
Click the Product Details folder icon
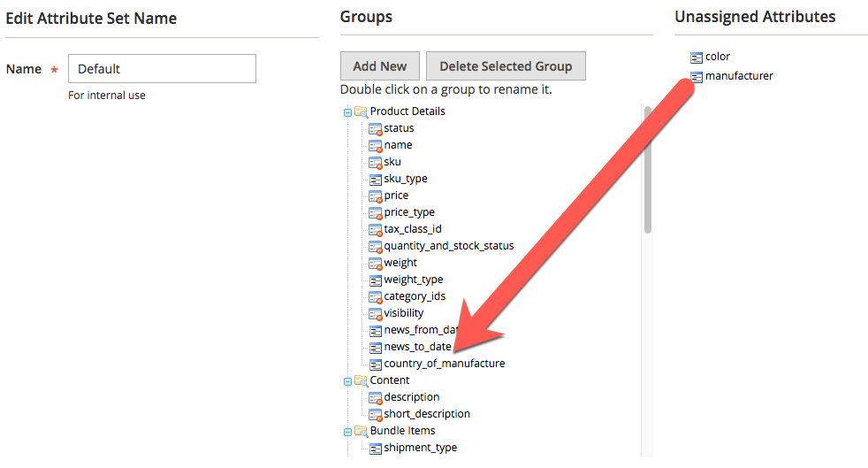pyautogui.click(x=361, y=111)
